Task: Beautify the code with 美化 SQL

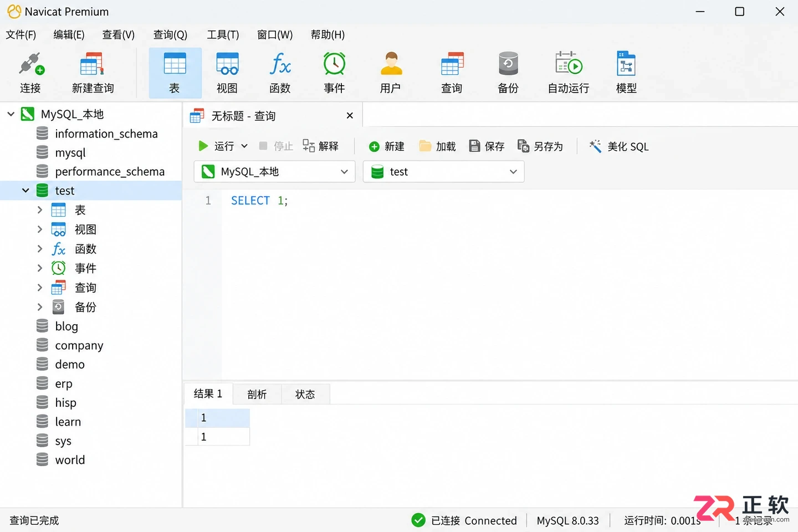Action: pyautogui.click(x=619, y=146)
